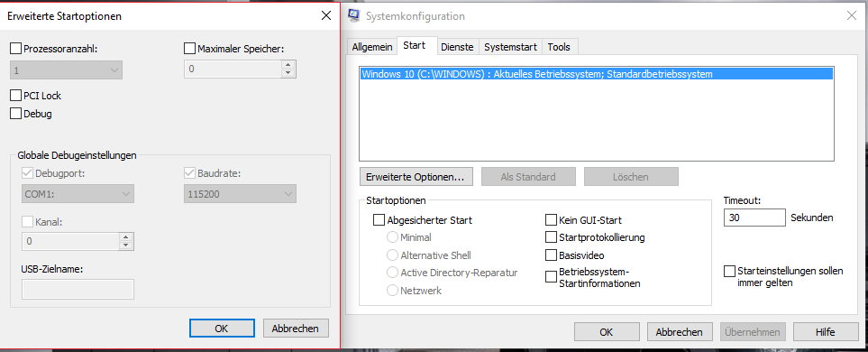The height and width of the screenshot is (352, 868).
Task: Switch to the Dienste tab
Action: pyautogui.click(x=457, y=47)
